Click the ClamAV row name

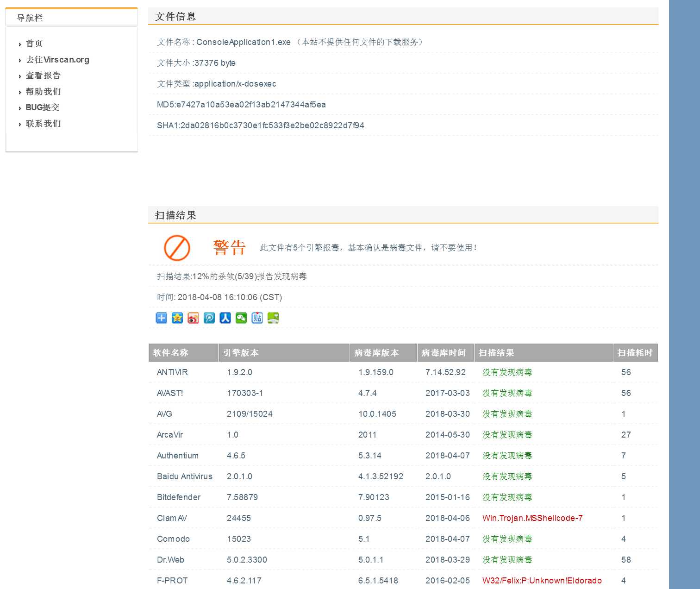click(x=172, y=518)
